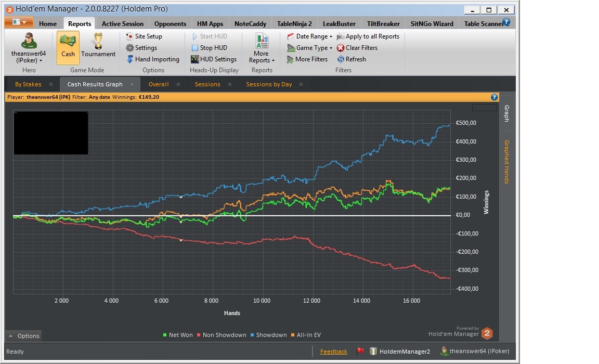Image resolution: width=599 pixels, height=364 pixels.
Task: Open HUD Settings
Action: point(214,59)
